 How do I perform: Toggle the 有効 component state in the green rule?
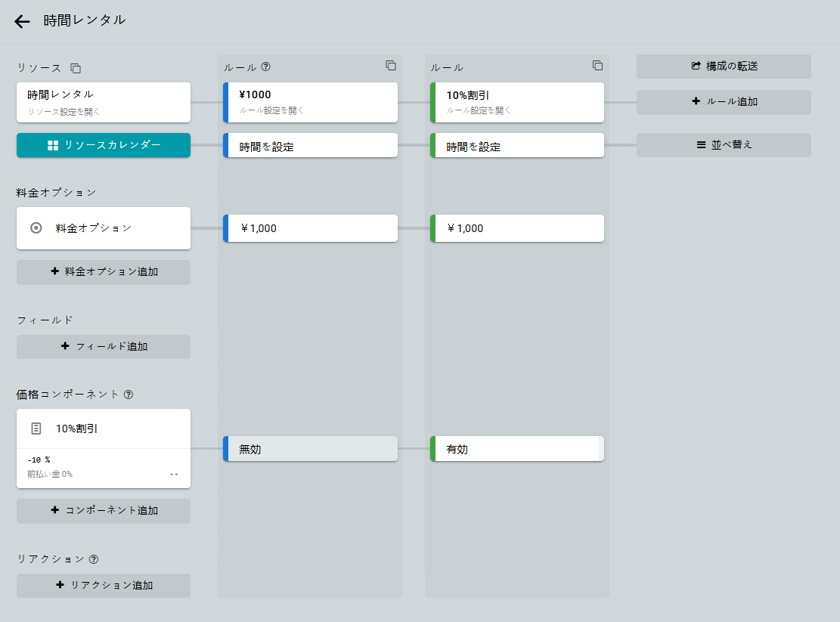(517, 449)
